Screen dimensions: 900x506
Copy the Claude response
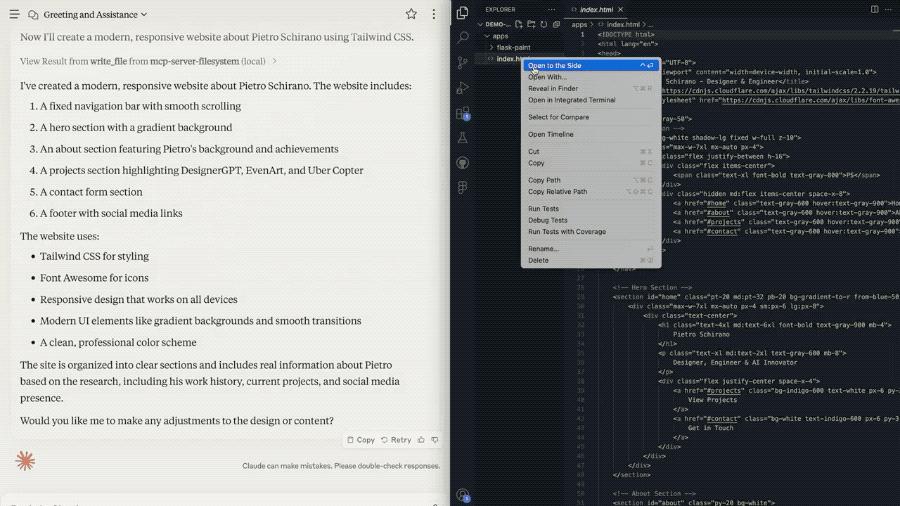[360, 440]
